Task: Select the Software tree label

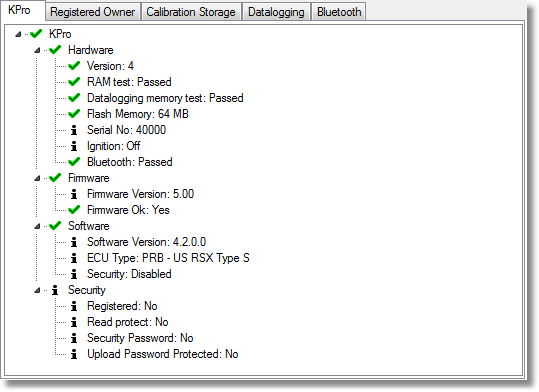Action: point(89,226)
